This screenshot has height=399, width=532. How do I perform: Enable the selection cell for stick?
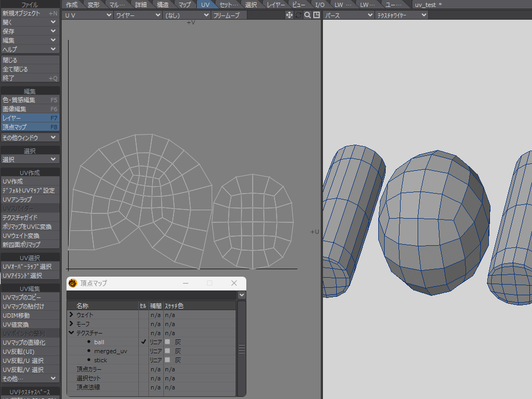pyautogui.click(x=143, y=360)
